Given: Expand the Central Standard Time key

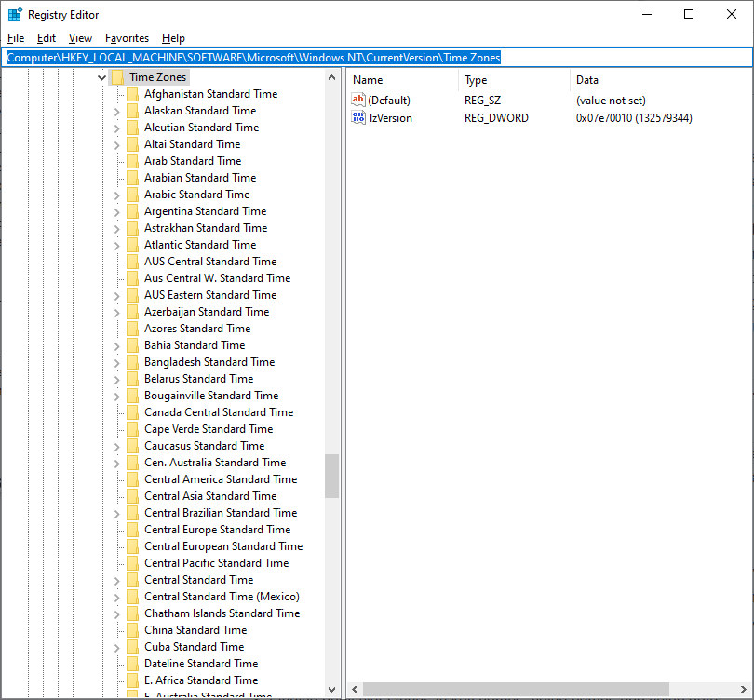Looking at the screenshot, I should coord(116,580).
